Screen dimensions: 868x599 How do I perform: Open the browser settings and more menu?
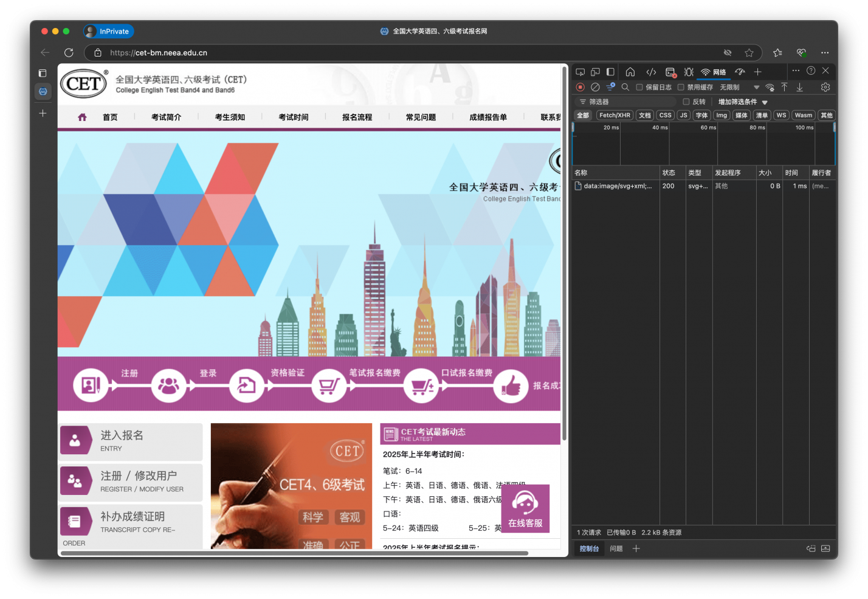pyautogui.click(x=824, y=53)
